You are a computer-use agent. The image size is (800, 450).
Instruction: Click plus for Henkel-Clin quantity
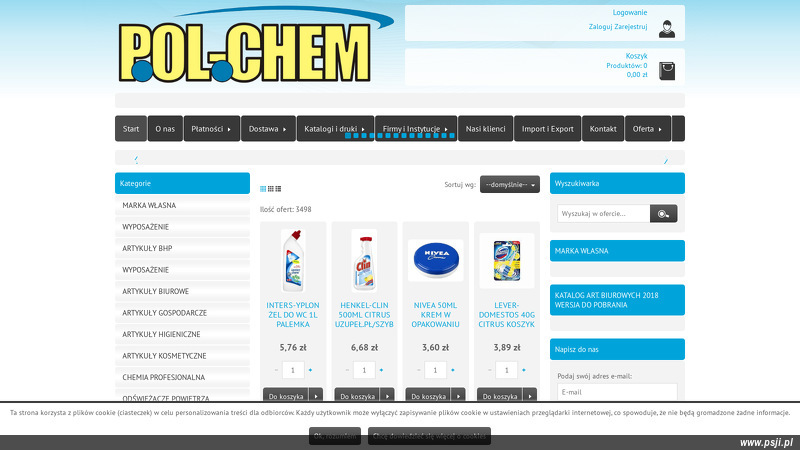[381, 370]
